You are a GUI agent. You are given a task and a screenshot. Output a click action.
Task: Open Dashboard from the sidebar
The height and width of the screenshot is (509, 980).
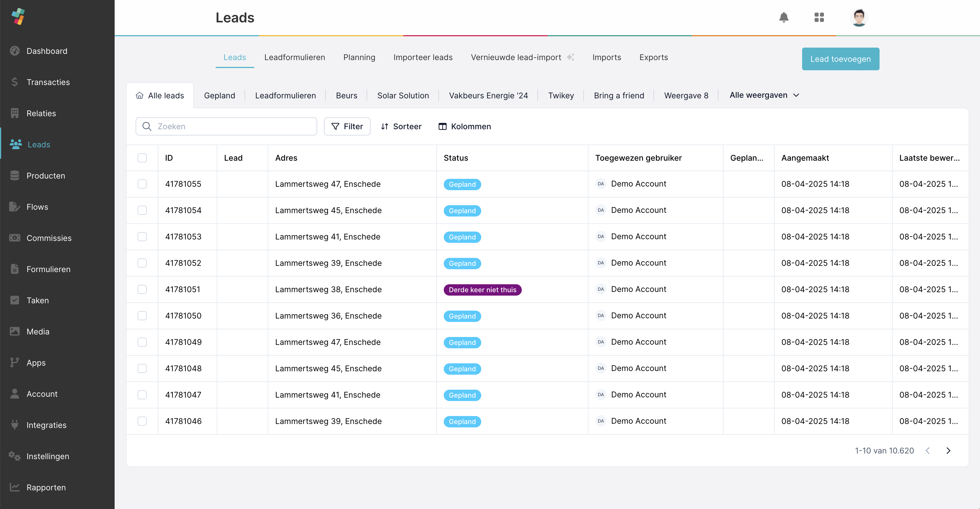(47, 51)
